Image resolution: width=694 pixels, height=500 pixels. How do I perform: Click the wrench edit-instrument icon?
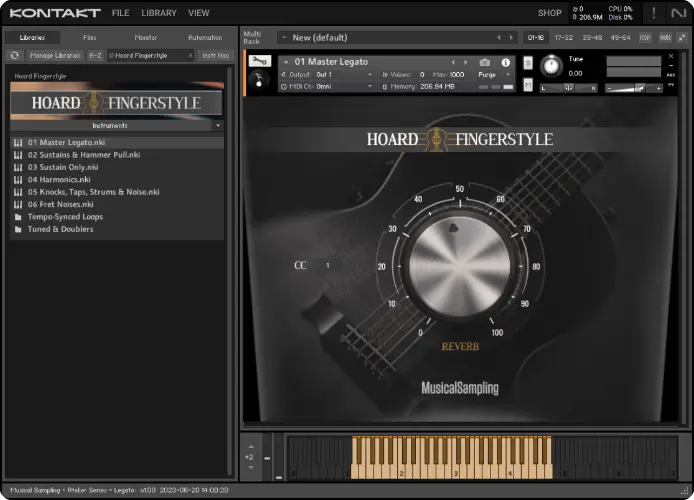(x=260, y=61)
